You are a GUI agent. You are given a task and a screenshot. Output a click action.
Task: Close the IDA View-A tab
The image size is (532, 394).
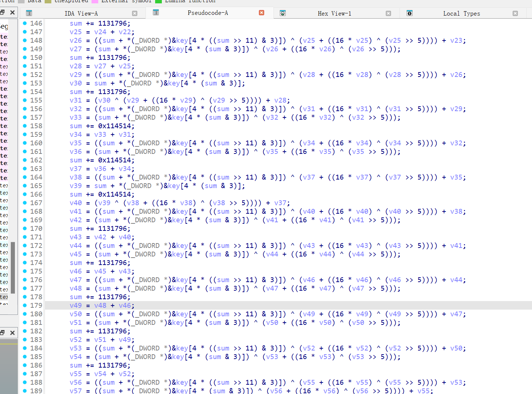135,13
